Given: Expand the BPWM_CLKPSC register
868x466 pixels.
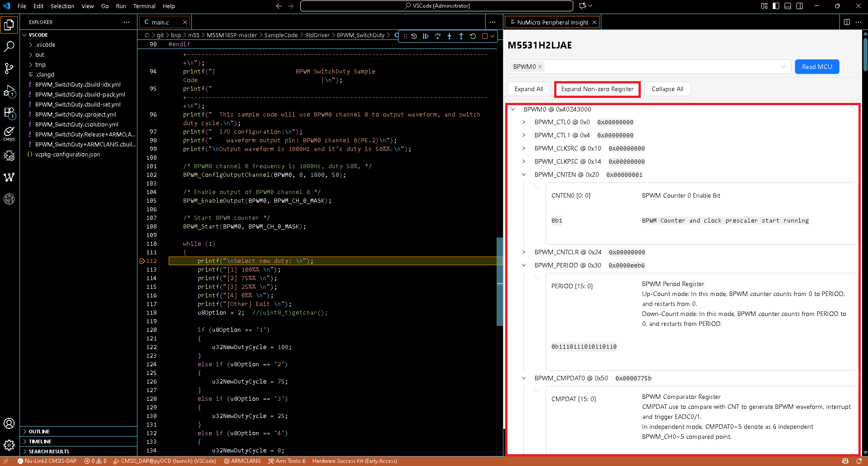Looking at the screenshot, I should click(524, 161).
